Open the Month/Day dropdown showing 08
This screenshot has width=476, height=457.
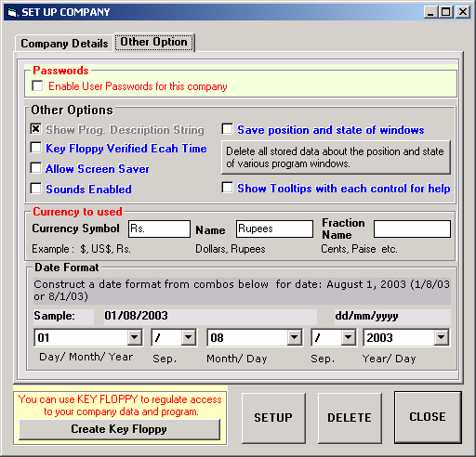294,337
